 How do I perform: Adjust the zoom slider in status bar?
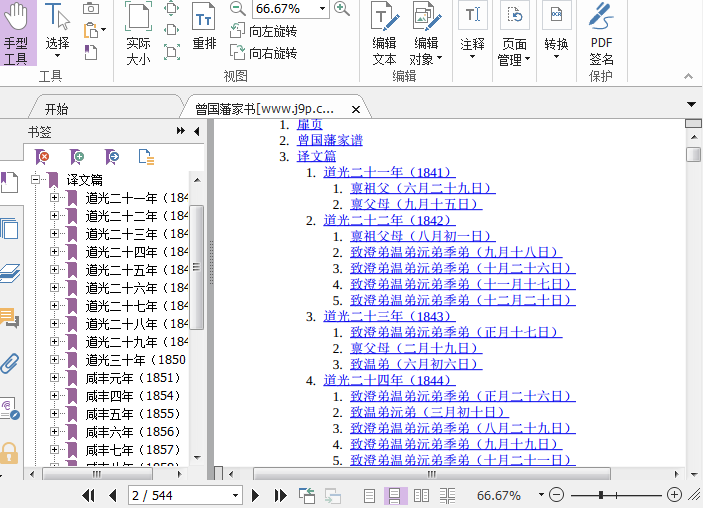(x=601, y=495)
